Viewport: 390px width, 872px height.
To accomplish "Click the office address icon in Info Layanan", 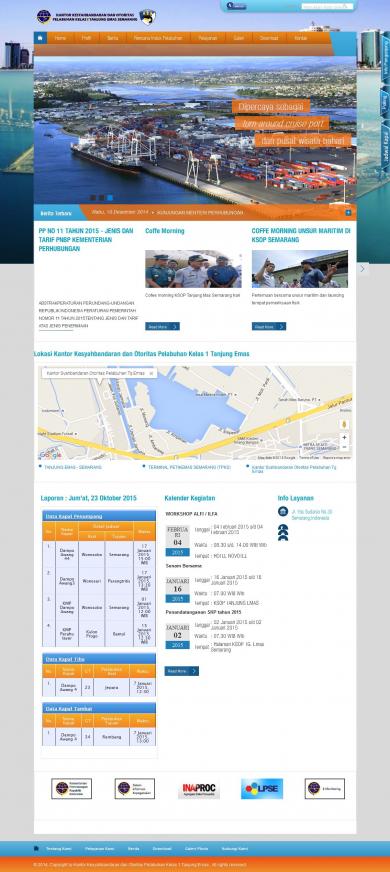I will tap(283, 511).
